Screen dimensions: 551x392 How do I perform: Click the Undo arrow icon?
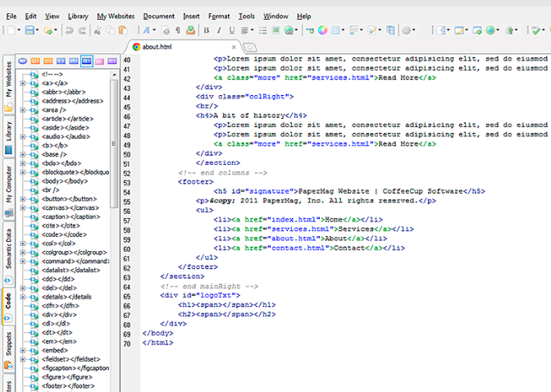pos(68,30)
